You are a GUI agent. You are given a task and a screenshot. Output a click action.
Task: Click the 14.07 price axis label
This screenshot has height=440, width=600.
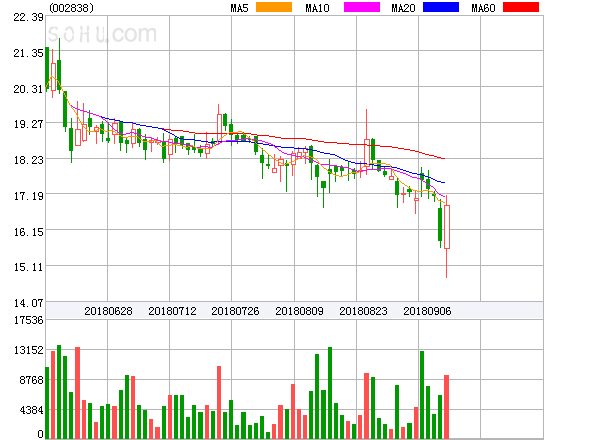click(x=28, y=303)
